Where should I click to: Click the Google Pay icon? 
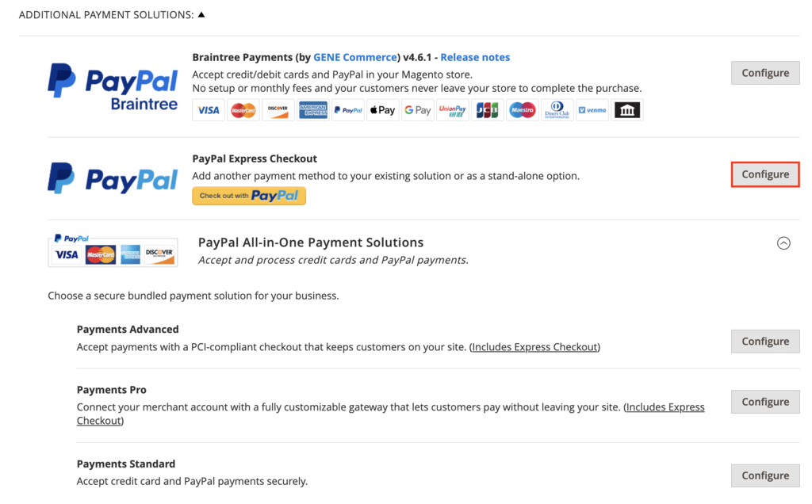[418, 110]
